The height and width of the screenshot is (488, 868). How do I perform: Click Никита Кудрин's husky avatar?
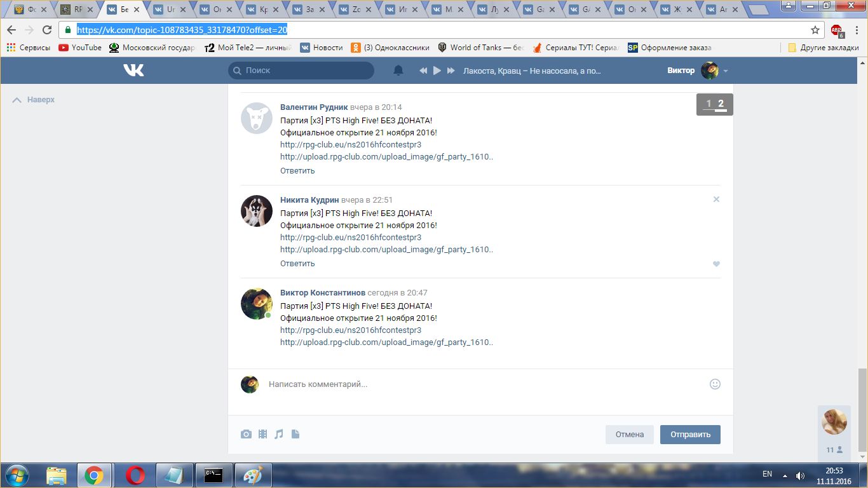pyautogui.click(x=257, y=210)
